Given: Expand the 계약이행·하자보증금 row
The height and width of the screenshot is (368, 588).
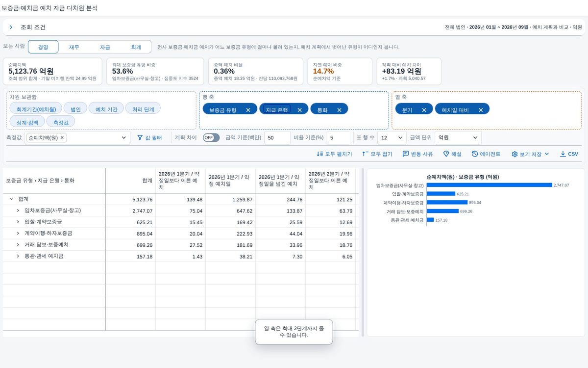Looking at the screenshot, I should (18, 233).
